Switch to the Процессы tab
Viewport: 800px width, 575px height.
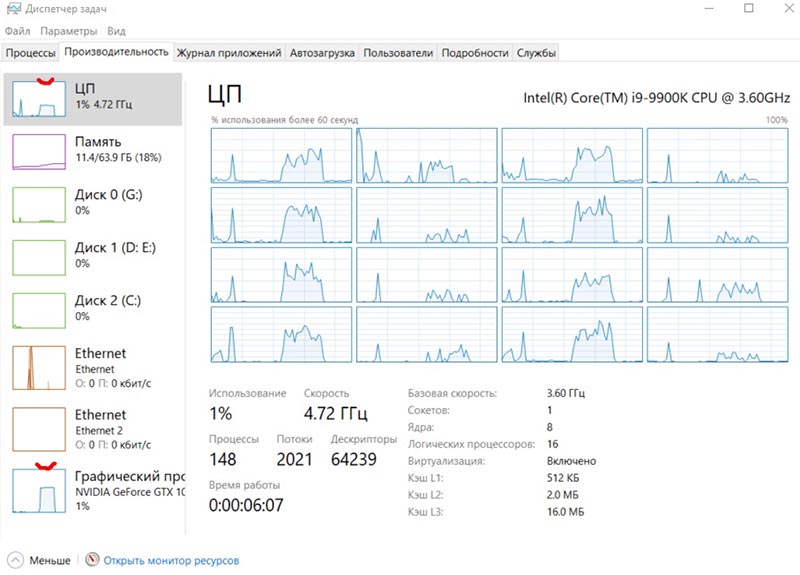point(31,53)
